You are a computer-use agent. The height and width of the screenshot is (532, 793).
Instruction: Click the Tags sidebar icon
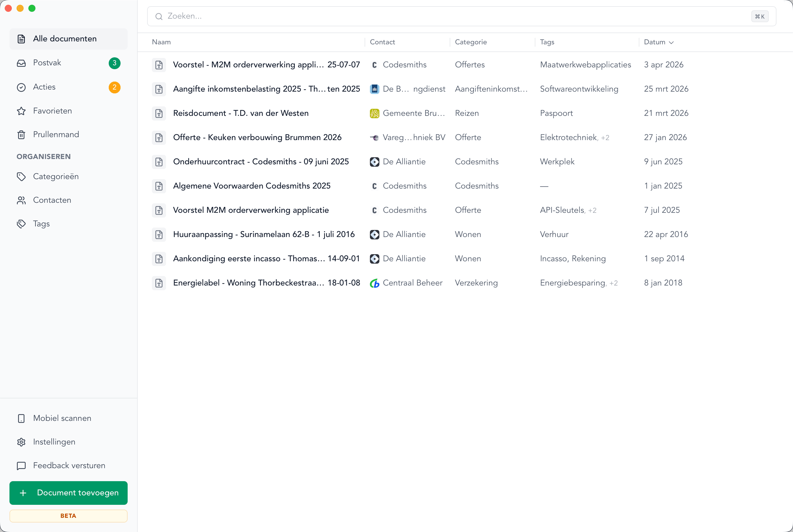coord(21,224)
